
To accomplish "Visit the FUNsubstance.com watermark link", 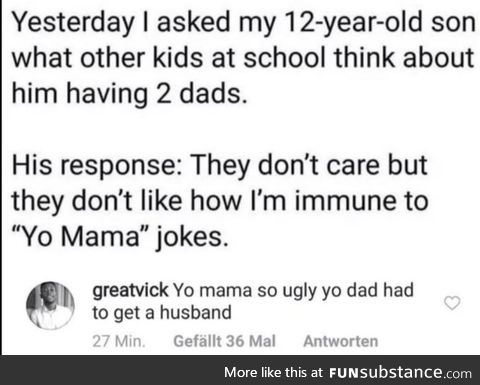I will coord(400,372).
